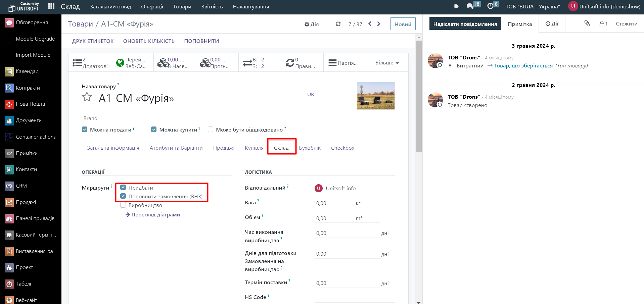Click the "Новий" button
The height and width of the screenshot is (304, 644).
pyautogui.click(x=403, y=24)
